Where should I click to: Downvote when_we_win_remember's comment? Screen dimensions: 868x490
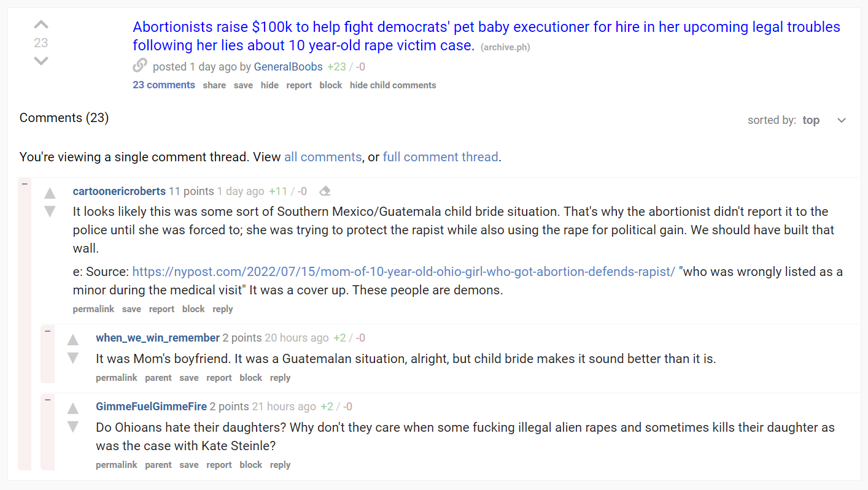[73, 358]
